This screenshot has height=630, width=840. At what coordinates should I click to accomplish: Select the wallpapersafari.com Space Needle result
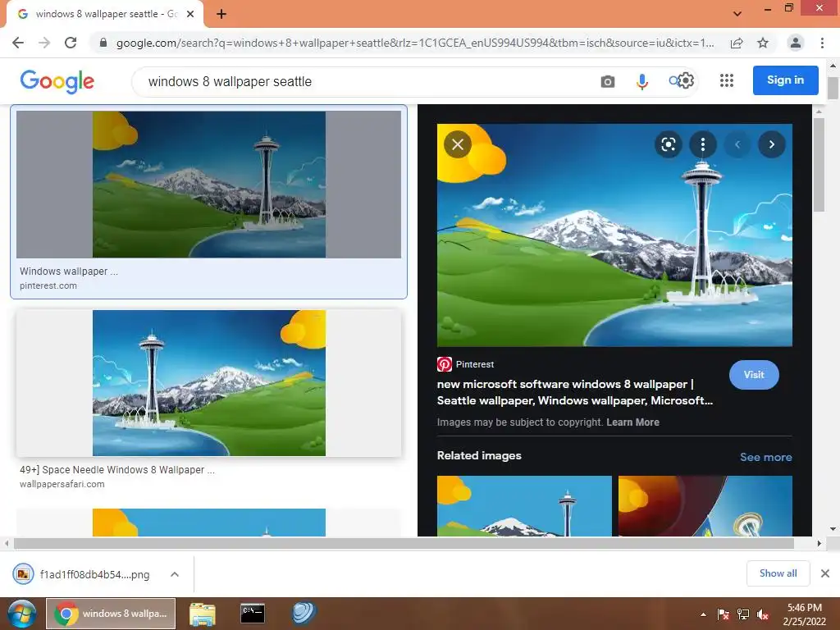(x=208, y=399)
